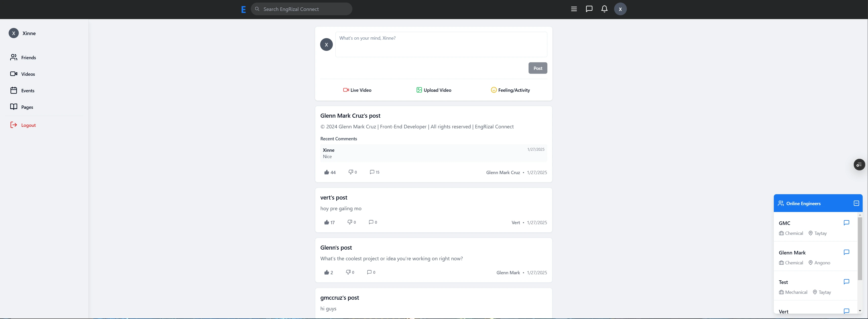
Task: Click Logout link
Action: 28,125
